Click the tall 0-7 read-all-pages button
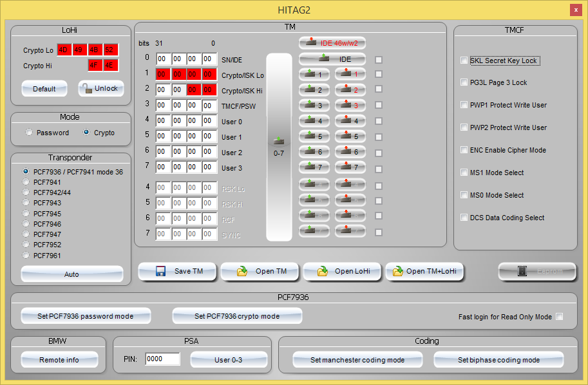Image resolution: width=588 pixels, height=385 pixels. click(279, 147)
